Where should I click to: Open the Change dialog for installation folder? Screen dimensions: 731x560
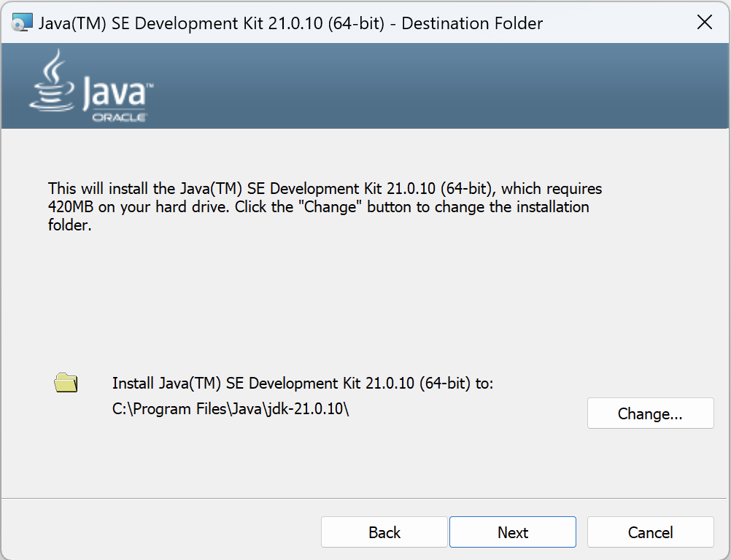[x=650, y=413]
